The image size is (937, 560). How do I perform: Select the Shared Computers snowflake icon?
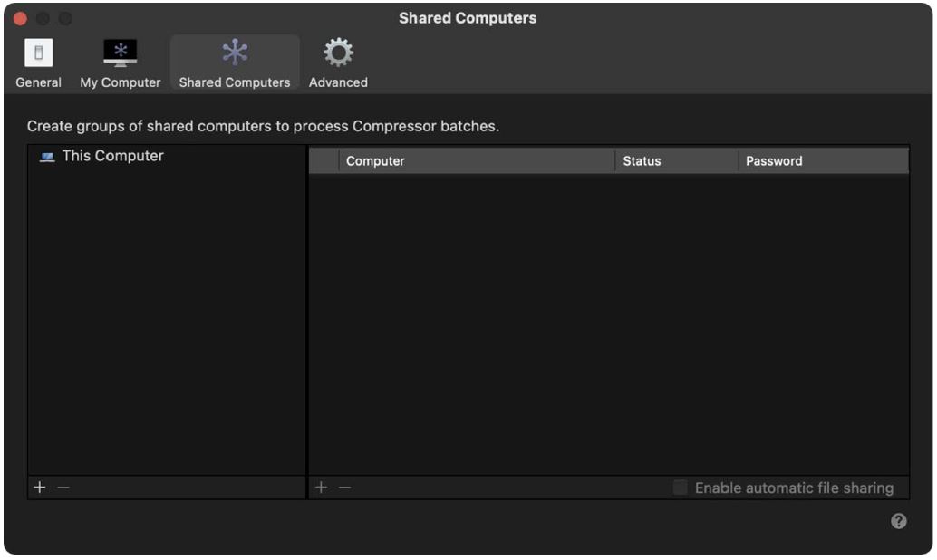[235, 53]
